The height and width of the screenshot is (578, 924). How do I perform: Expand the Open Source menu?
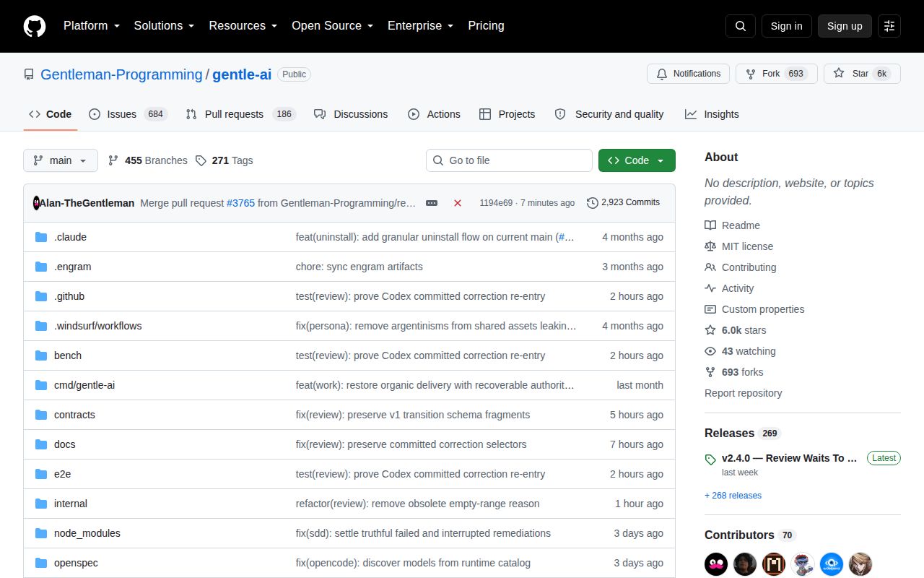coord(333,26)
